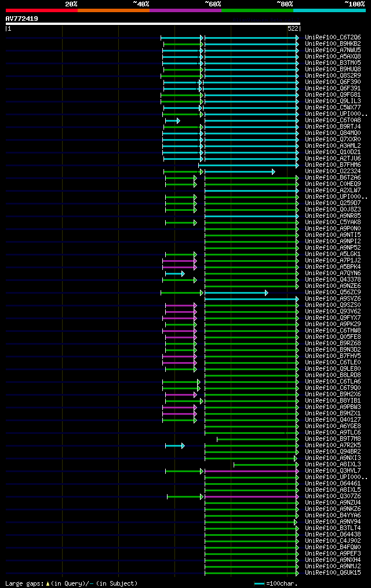
Task: Click the =100char. scale legend
Action: pos(276,583)
